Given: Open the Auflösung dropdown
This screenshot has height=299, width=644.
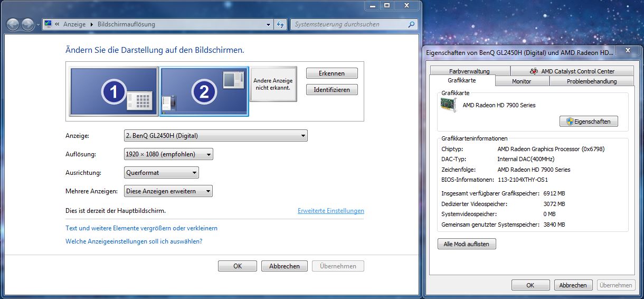Looking at the screenshot, I should point(168,154).
